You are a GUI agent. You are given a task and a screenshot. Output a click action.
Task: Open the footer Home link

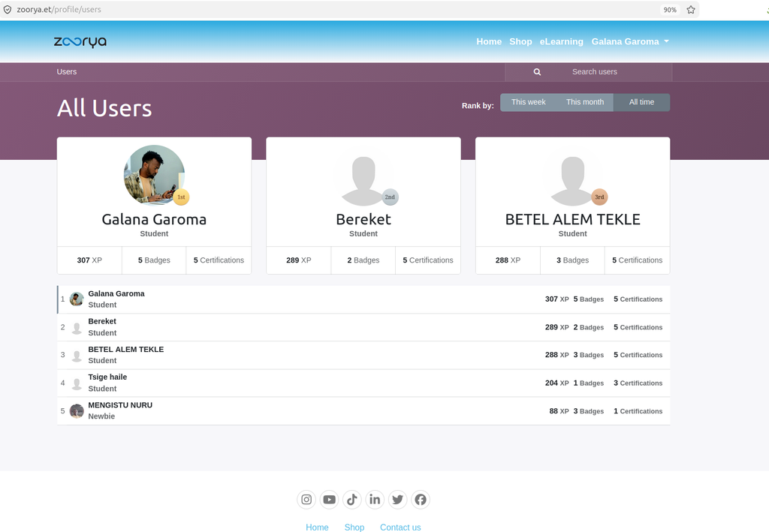click(x=317, y=527)
